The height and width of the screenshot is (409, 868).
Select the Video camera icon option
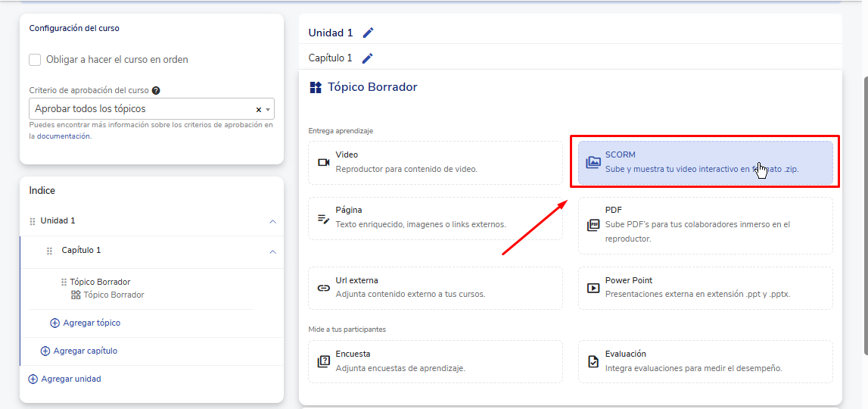(x=324, y=162)
